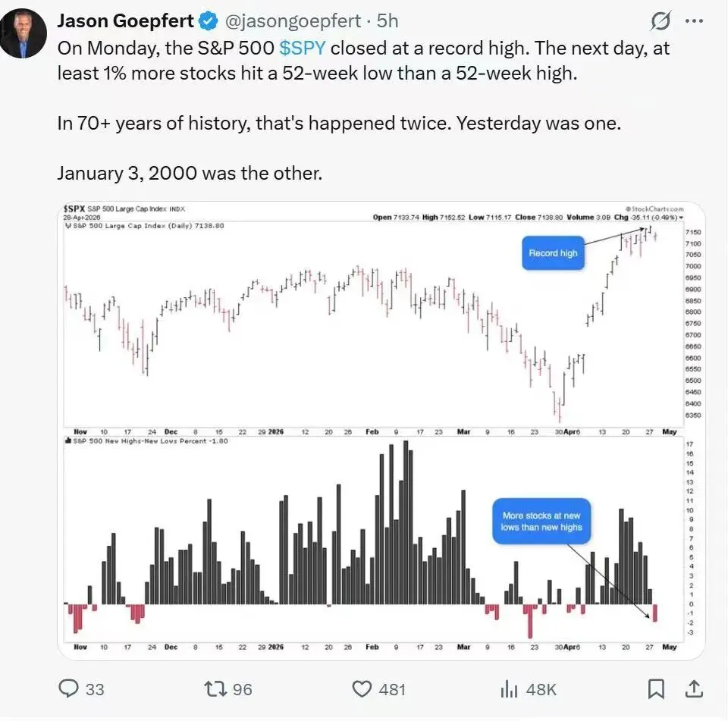
Task: Repost the tweet using the retweet icon
Action: (216, 688)
